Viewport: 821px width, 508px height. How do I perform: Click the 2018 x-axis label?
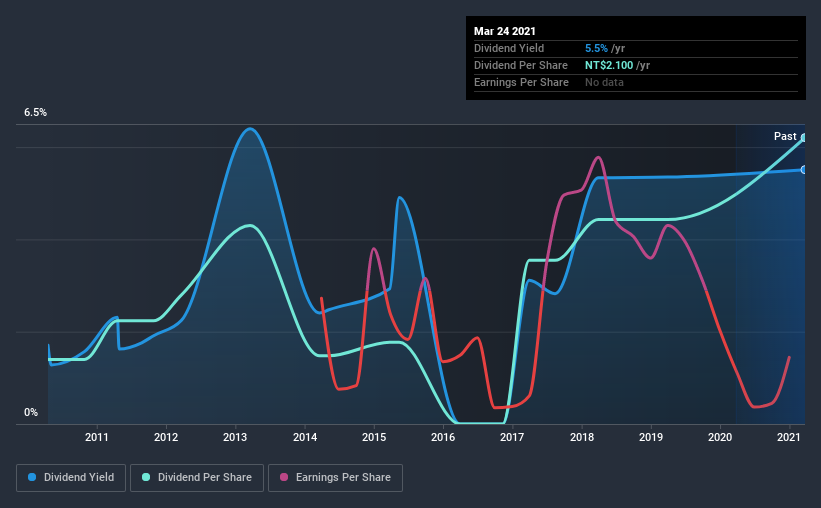[x=582, y=437]
